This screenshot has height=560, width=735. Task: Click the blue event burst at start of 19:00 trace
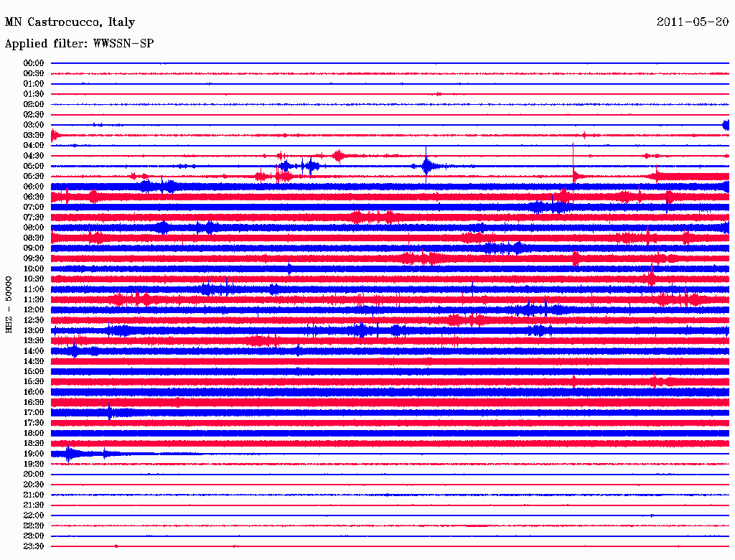tap(70, 454)
